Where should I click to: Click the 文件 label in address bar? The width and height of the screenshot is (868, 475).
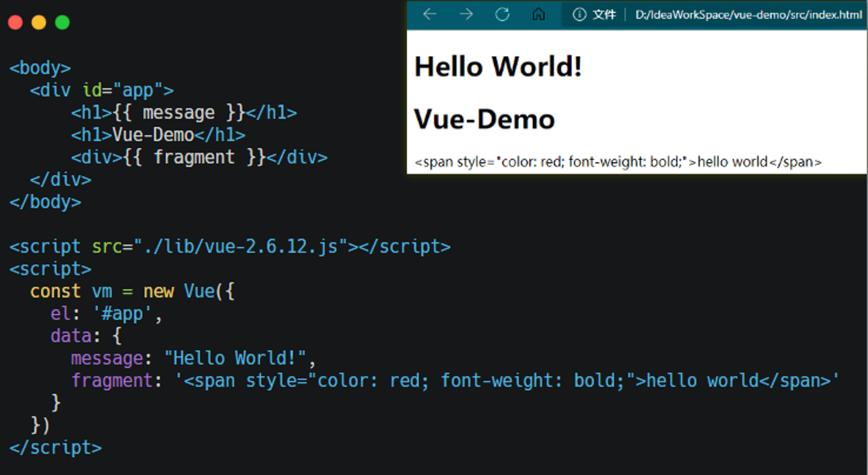604,15
